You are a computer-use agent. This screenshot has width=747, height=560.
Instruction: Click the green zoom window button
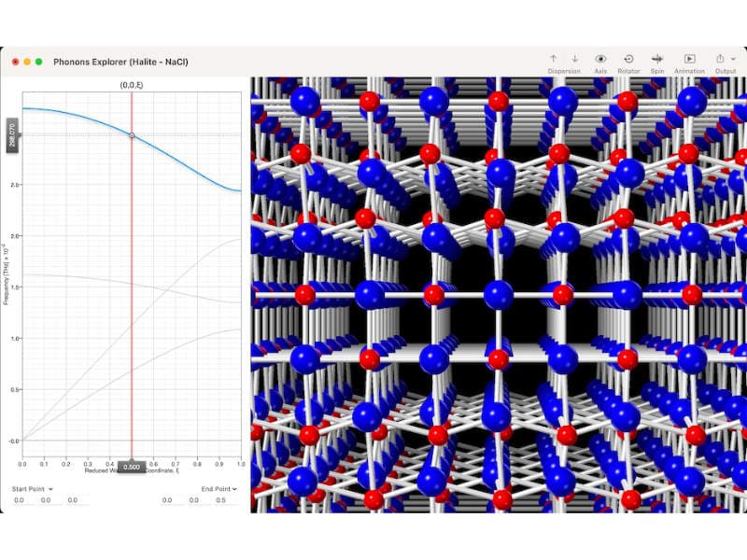(x=39, y=62)
